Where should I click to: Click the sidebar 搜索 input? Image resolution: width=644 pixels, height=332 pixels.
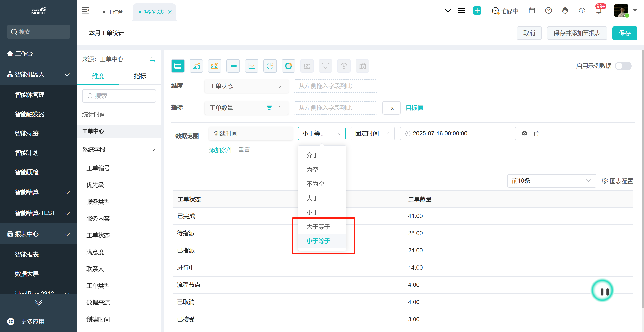pyautogui.click(x=39, y=32)
